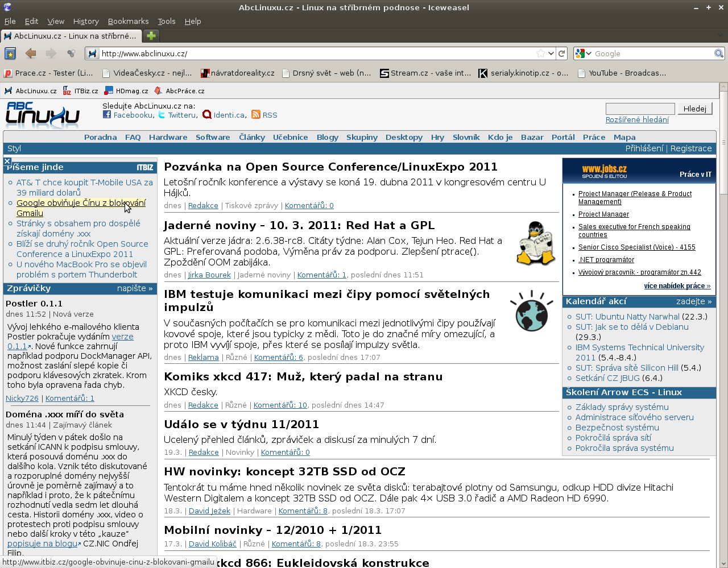Click the bookmarks star toolbar icon

[10, 53]
